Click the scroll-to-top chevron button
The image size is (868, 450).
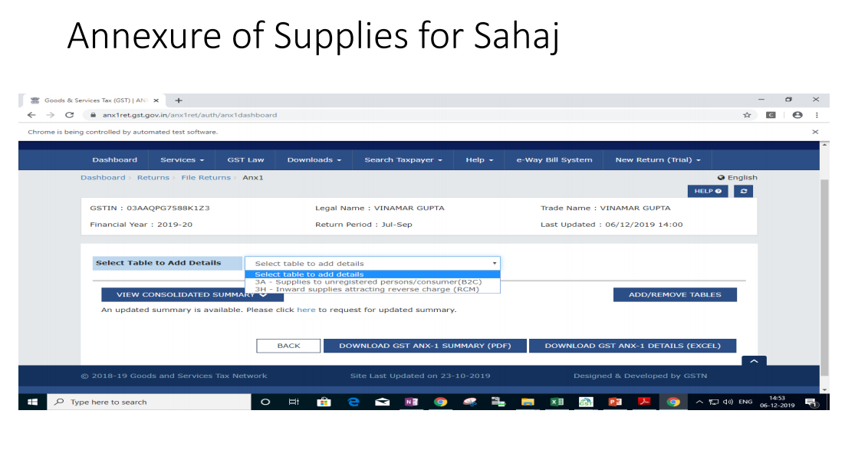[x=754, y=361]
